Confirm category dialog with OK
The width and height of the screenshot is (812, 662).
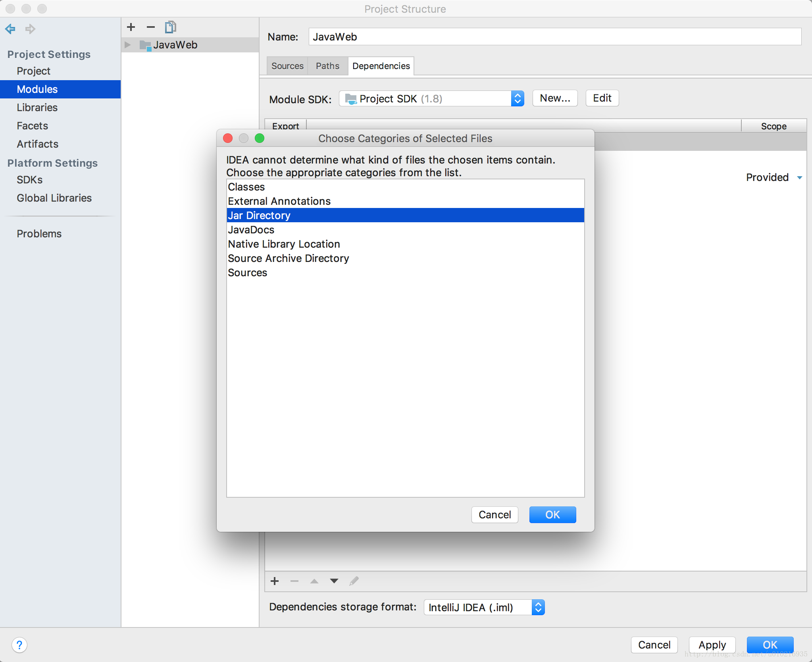click(552, 515)
